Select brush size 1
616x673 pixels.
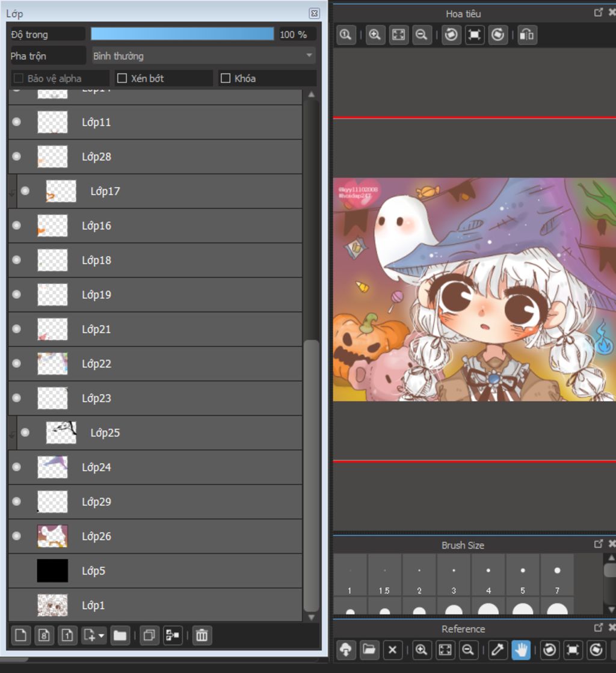pos(350,575)
